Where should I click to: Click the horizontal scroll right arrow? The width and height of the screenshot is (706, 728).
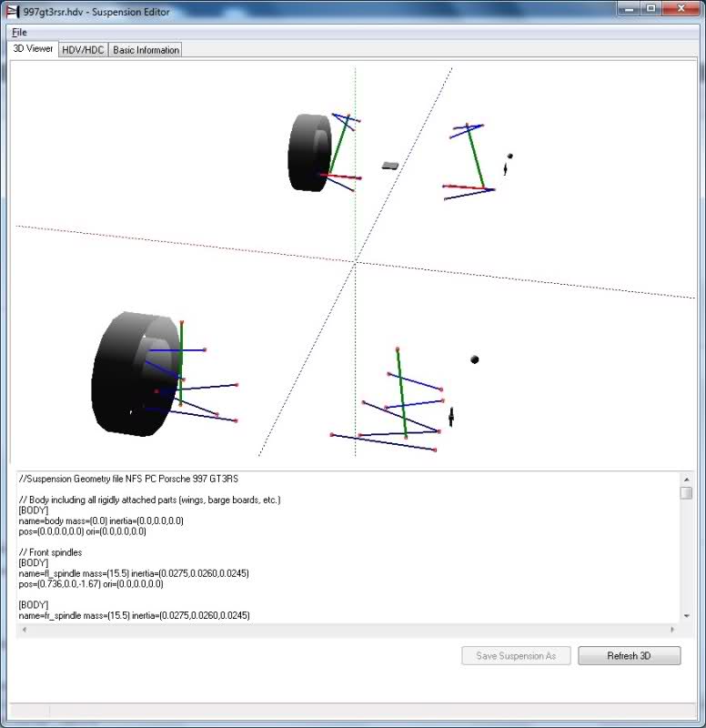point(671,630)
